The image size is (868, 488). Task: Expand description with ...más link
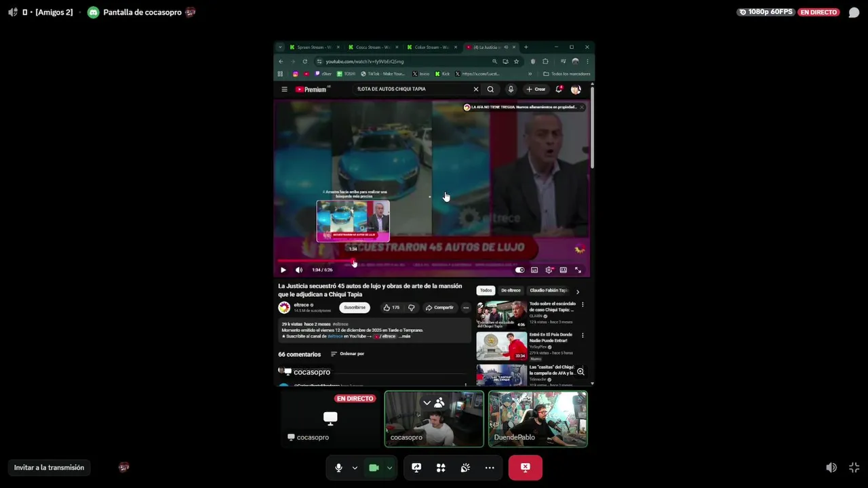pos(403,336)
